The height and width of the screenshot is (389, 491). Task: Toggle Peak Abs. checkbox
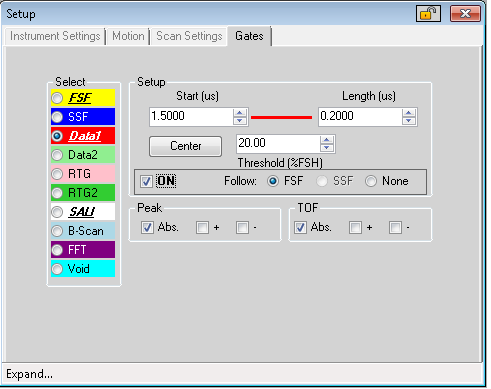click(147, 228)
